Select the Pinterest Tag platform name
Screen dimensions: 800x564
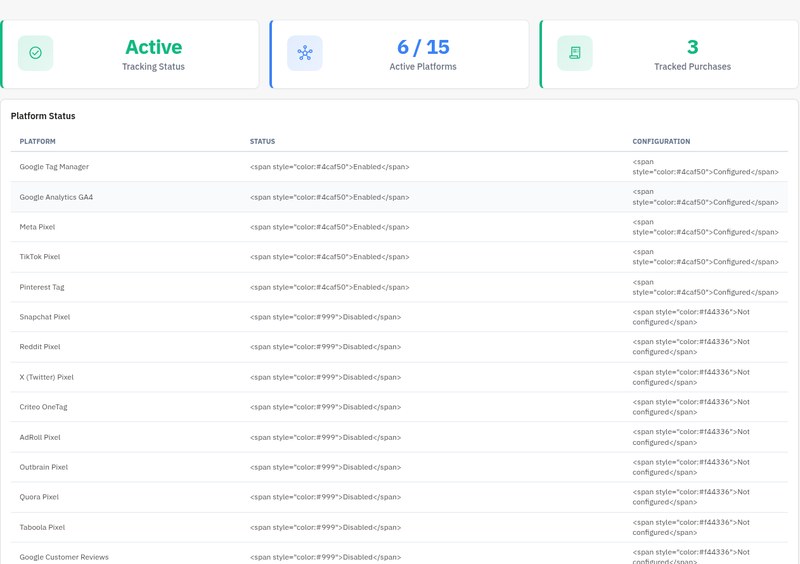click(42, 287)
